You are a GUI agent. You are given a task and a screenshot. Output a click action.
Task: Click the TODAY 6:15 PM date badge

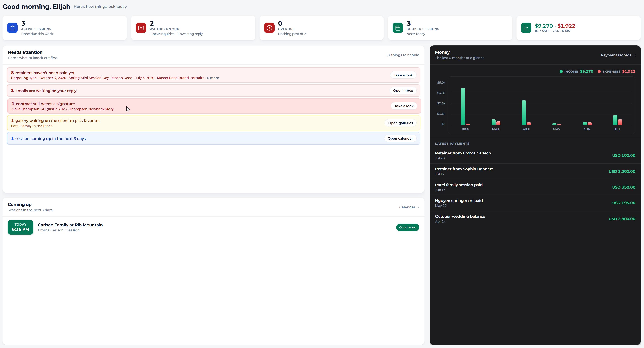tap(21, 227)
